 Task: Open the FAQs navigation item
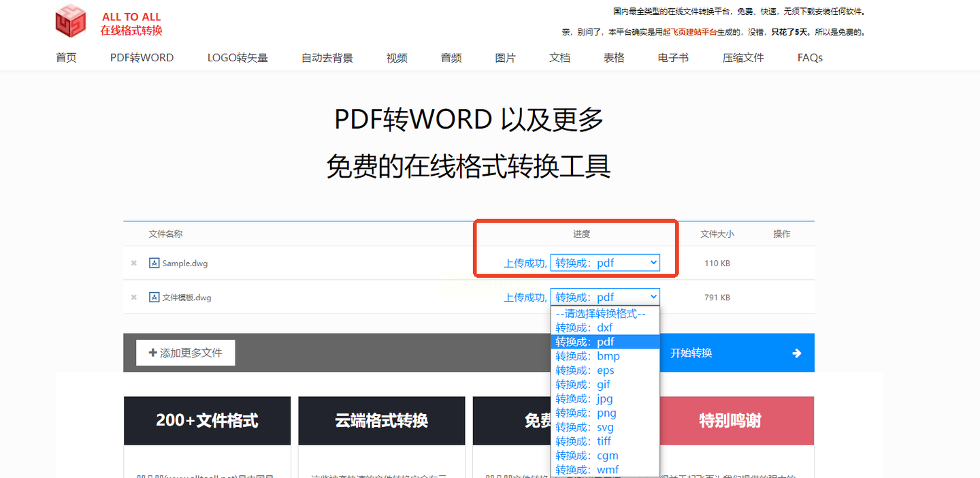[810, 58]
